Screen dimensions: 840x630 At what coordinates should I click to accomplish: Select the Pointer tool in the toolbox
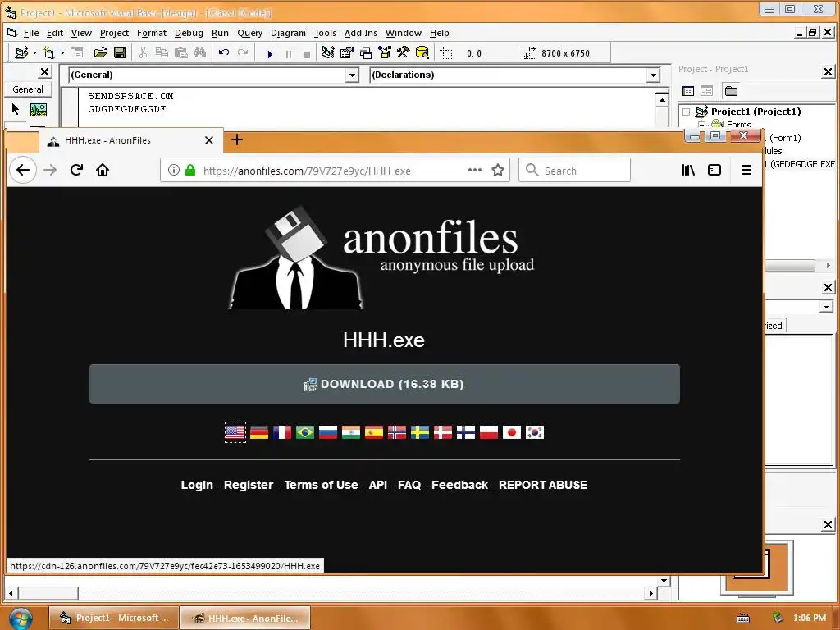[x=16, y=109]
